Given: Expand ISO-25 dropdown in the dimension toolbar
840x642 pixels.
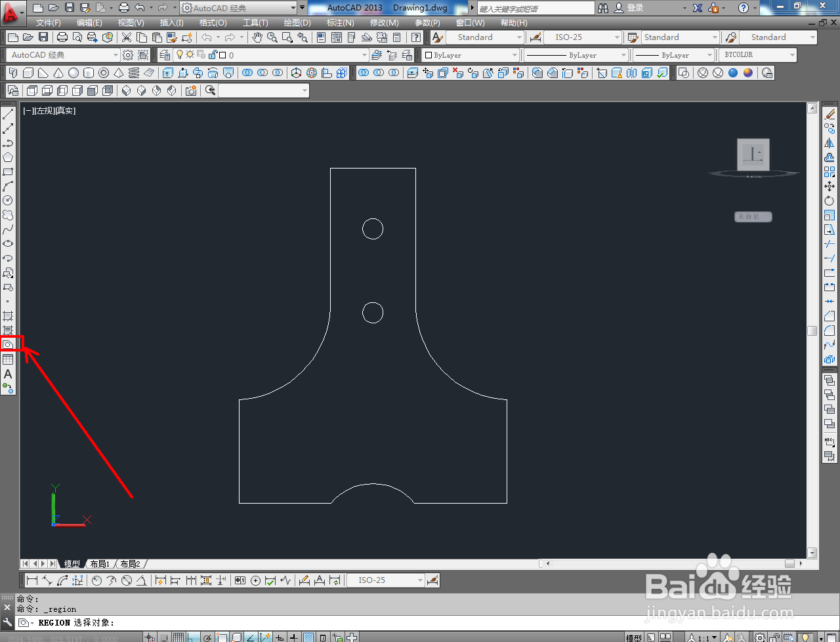Looking at the screenshot, I should pos(420,580).
